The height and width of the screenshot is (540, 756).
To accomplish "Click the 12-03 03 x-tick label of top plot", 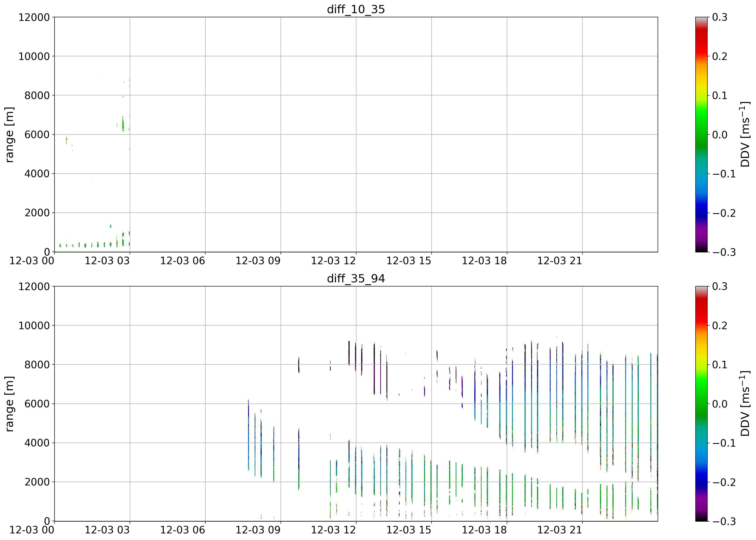I will (107, 261).
